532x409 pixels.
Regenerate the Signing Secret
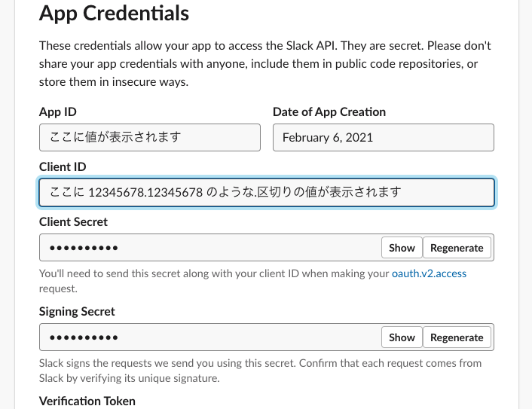[x=457, y=337]
